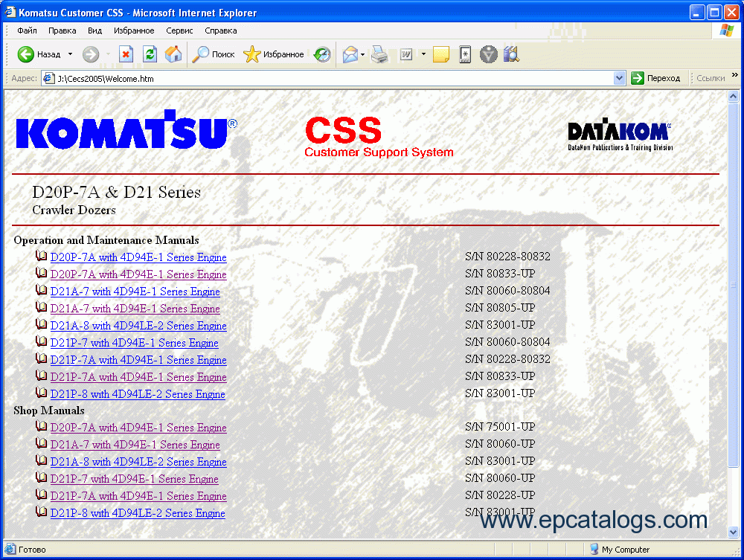744x560 pixels.
Task: Click book icon beside D20P-7A Shop Manual
Action: pos(41,426)
